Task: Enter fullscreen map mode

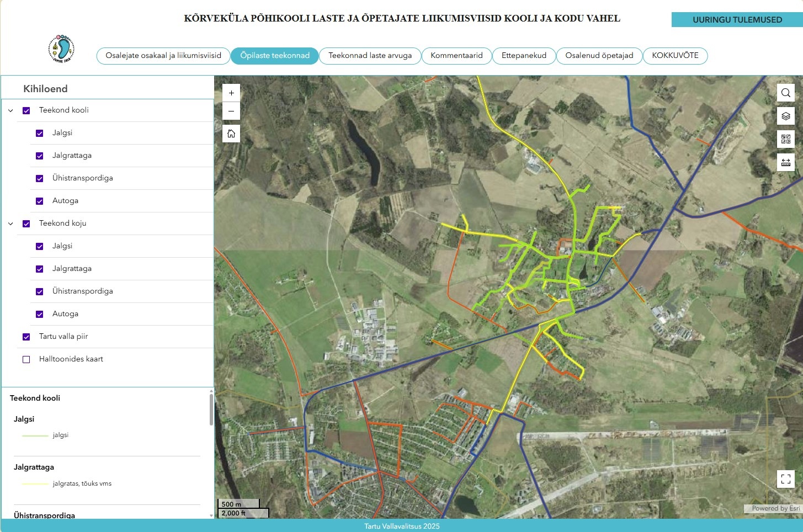Action: click(x=786, y=478)
